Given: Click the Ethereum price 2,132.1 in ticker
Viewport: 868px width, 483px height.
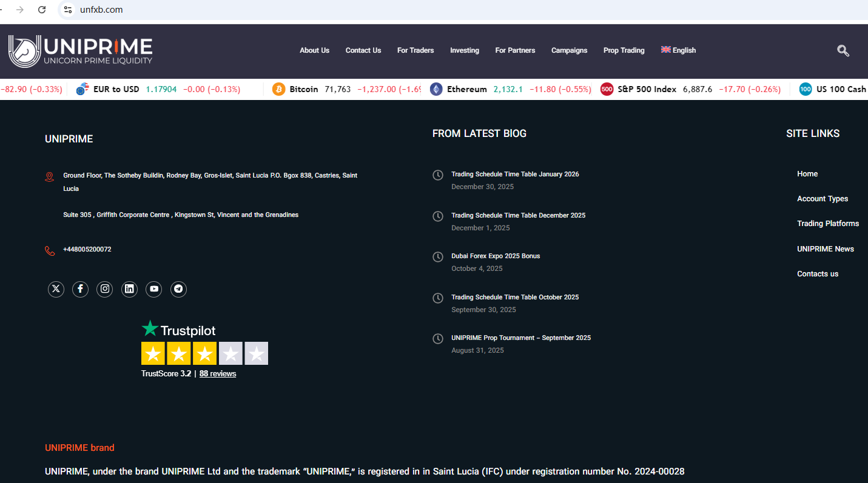Looking at the screenshot, I should pyautogui.click(x=508, y=90).
